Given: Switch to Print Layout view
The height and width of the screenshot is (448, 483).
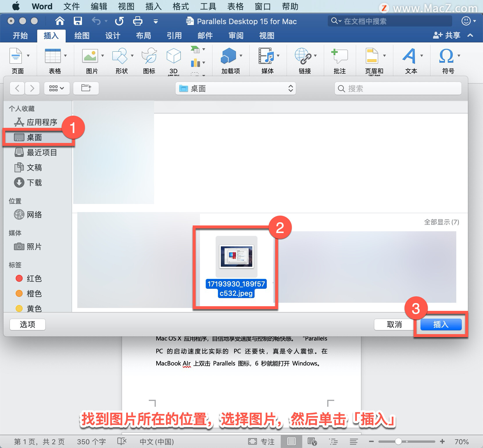Looking at the screenshot, I should 291,442.
